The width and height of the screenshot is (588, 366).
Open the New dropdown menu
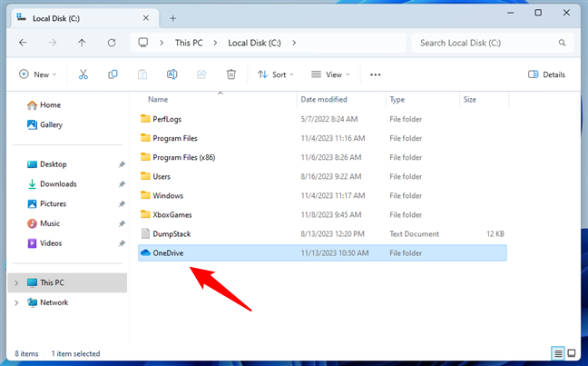click(38, 74)
